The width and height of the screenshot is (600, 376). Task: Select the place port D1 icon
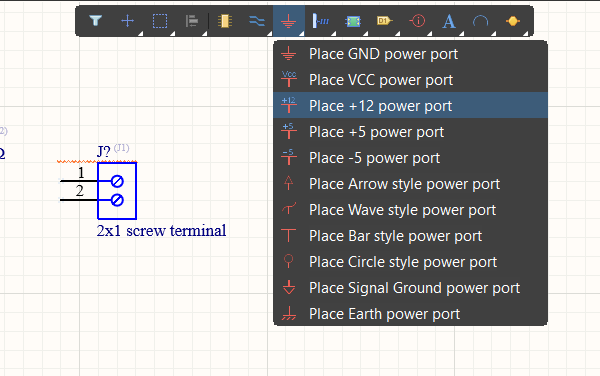tap(385, 21)
